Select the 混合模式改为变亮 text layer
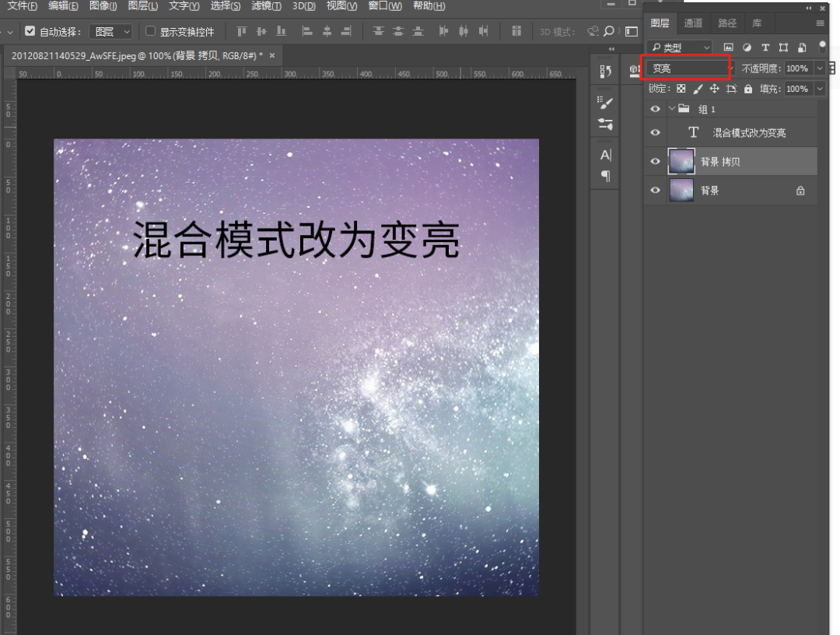Viewport: 840px width, 635px height. click(x=748, y=133)
